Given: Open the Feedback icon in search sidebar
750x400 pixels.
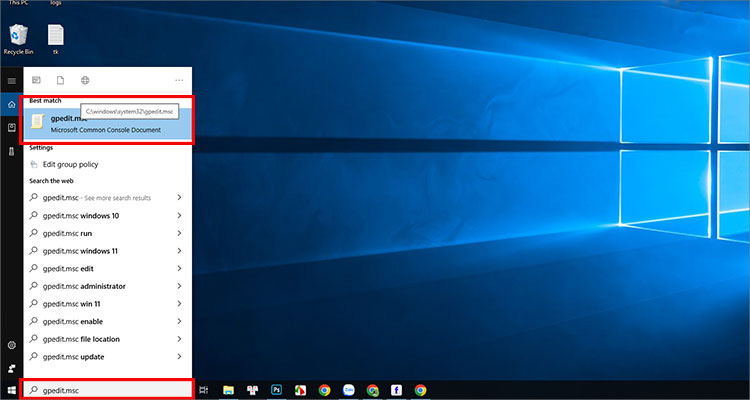Looking at the screenshot, I should (12, 368).
